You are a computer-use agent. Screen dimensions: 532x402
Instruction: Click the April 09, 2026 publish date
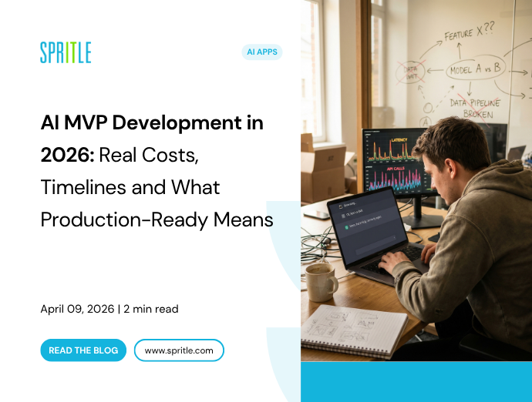[76, 309]
